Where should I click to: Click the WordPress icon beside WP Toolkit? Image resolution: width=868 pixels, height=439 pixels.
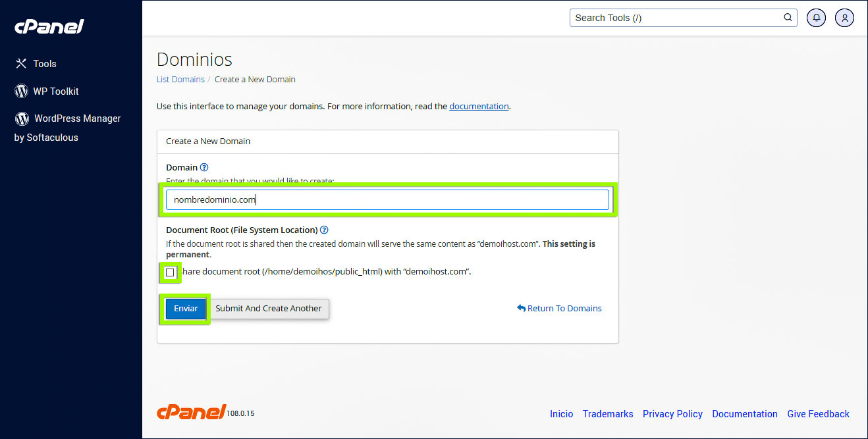tap(22, 91)
